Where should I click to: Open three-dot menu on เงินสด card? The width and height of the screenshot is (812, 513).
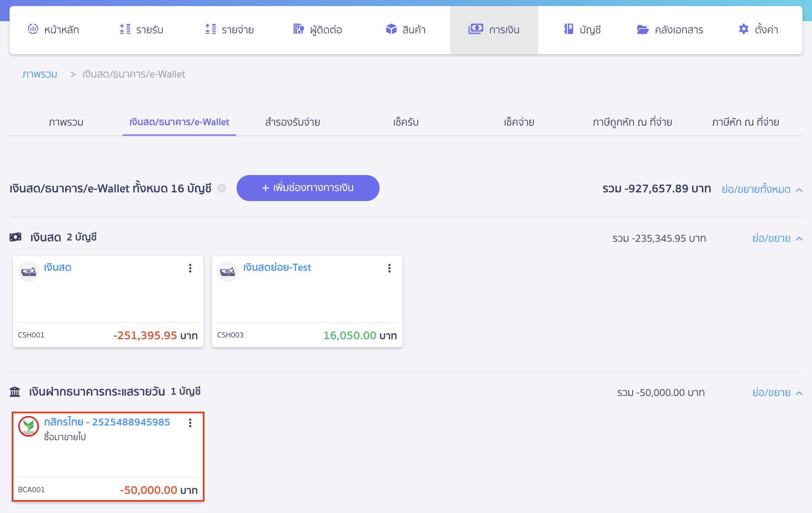[190, 268]
